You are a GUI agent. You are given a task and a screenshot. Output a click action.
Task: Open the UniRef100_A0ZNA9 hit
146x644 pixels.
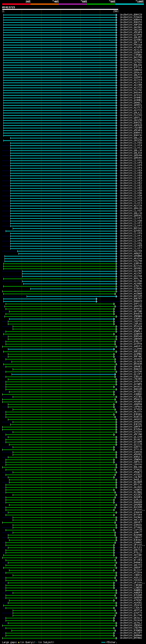(x=131, y=294)
